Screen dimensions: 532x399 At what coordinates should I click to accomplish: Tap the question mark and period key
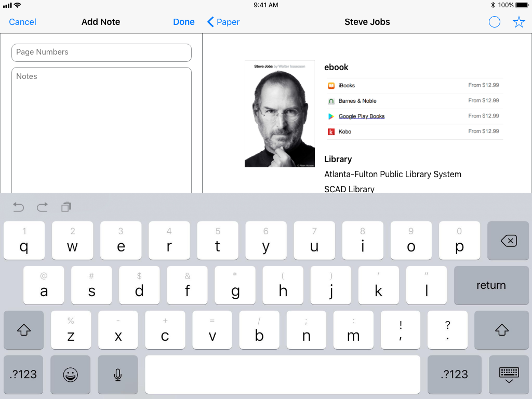[447, 330]
